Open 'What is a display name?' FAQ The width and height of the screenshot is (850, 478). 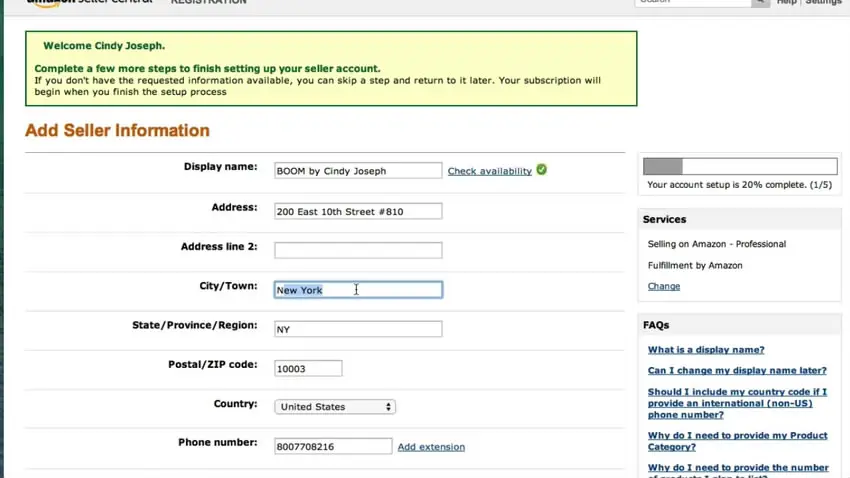(705, 350)
